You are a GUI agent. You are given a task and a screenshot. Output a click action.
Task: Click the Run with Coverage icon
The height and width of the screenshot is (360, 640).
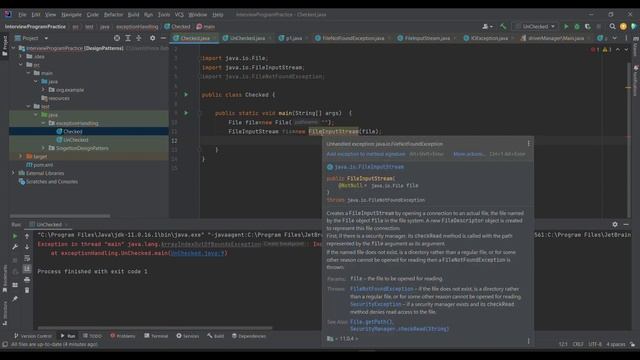[588, 27]
